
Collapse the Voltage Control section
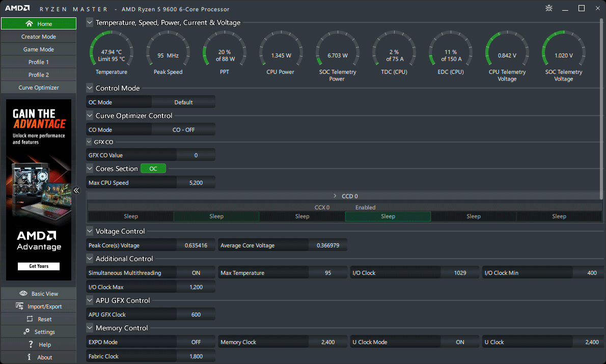[90, 231]
